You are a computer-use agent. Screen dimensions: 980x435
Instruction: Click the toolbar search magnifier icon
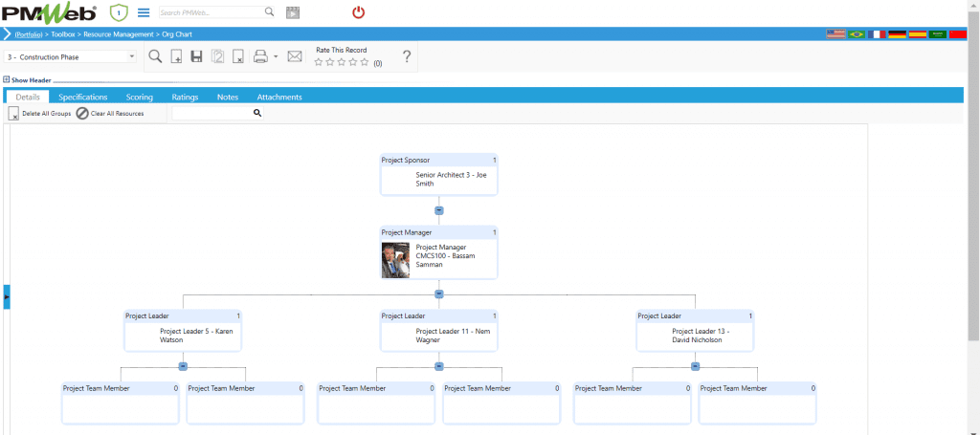pos(156,56)
